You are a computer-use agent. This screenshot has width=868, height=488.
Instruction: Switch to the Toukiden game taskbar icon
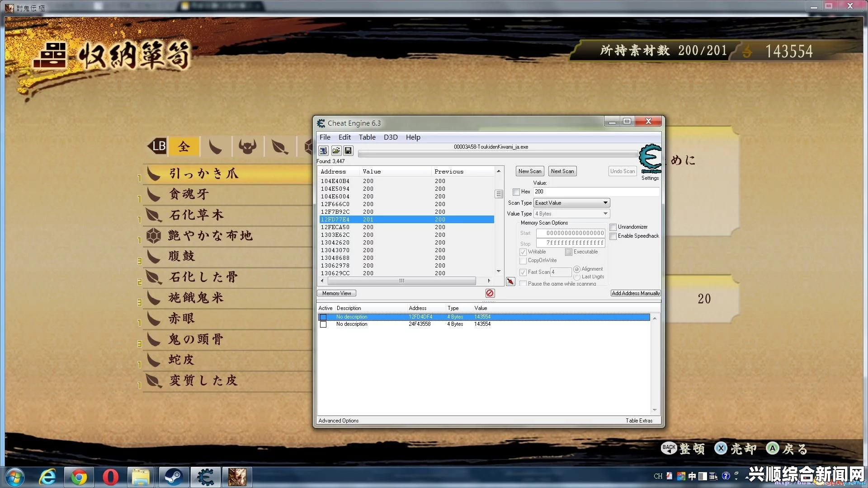(237, 477)
